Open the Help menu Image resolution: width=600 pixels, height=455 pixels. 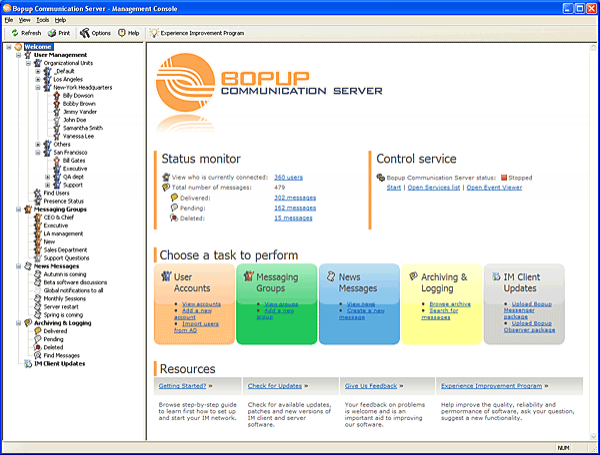tap(60, 20)
